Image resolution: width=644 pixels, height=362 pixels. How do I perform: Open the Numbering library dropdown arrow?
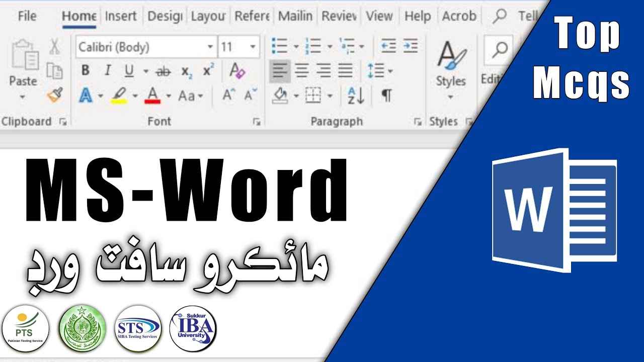pos(330,46)
